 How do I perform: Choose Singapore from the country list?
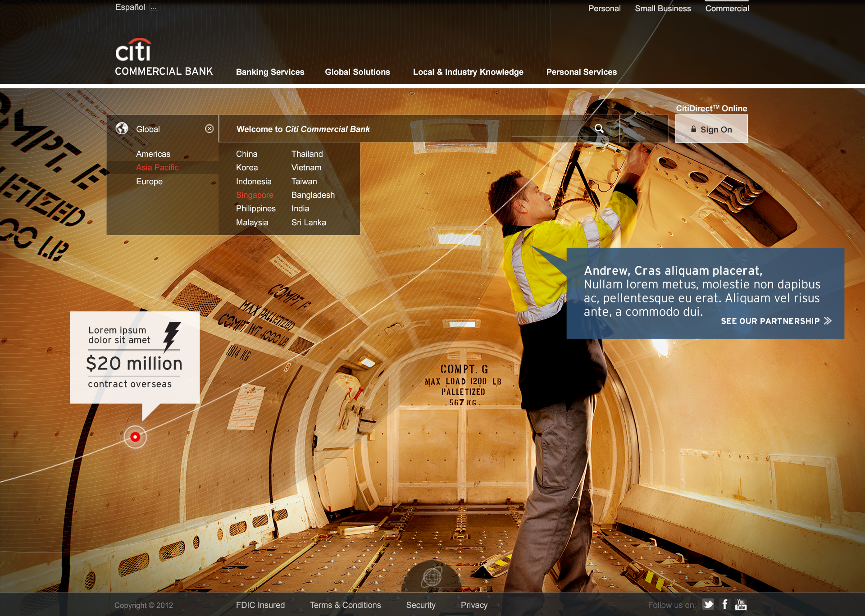tap(255, 195)
